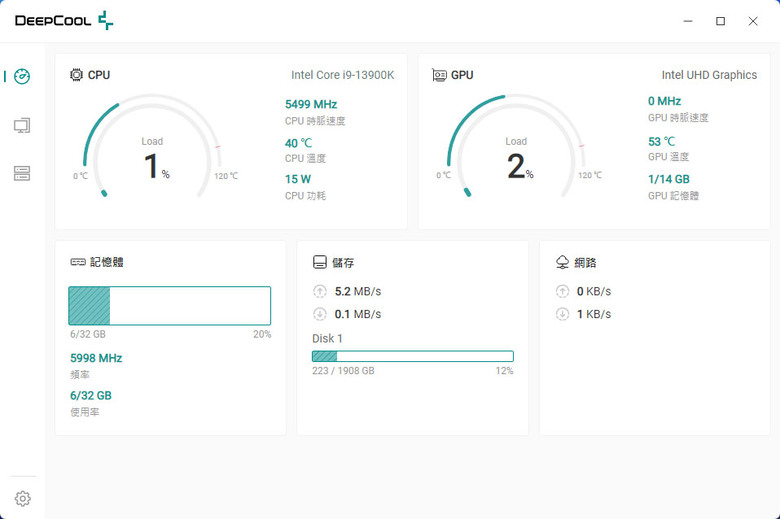
Task: Click storage download arrow icon beside 0.1 MB/s
Action: click(320, 314)
